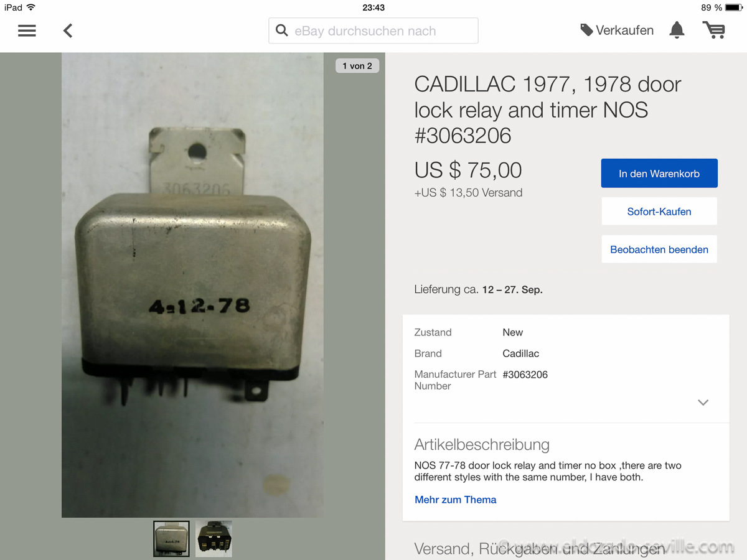
Task: Add item with In den Warenkorb
Action: click(659, 174)
